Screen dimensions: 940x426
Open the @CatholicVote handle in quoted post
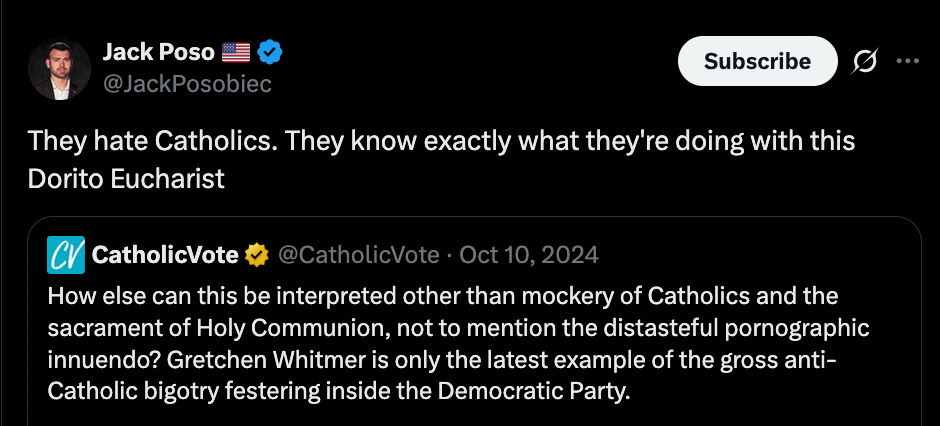[x=356, y=255]
